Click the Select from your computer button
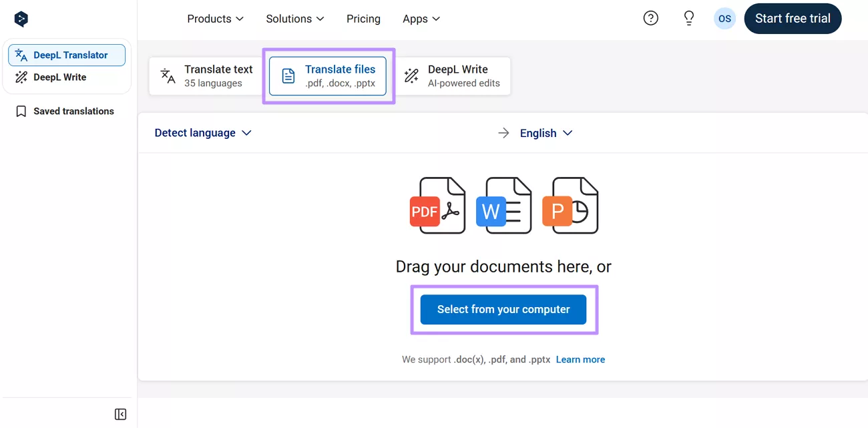This screenshot has height=428, width=868. click(503, 309)
